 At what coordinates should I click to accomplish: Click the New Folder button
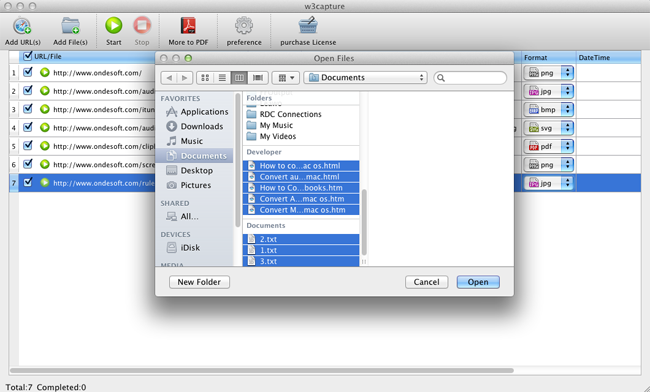pyautogui.click(x=199, y=282)
